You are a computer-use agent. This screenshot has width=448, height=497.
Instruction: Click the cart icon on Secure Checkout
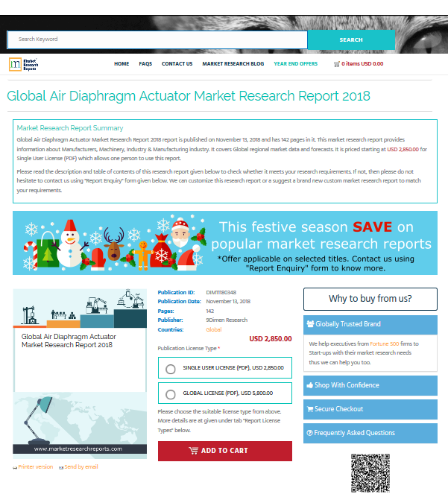[x=310, y=409]
